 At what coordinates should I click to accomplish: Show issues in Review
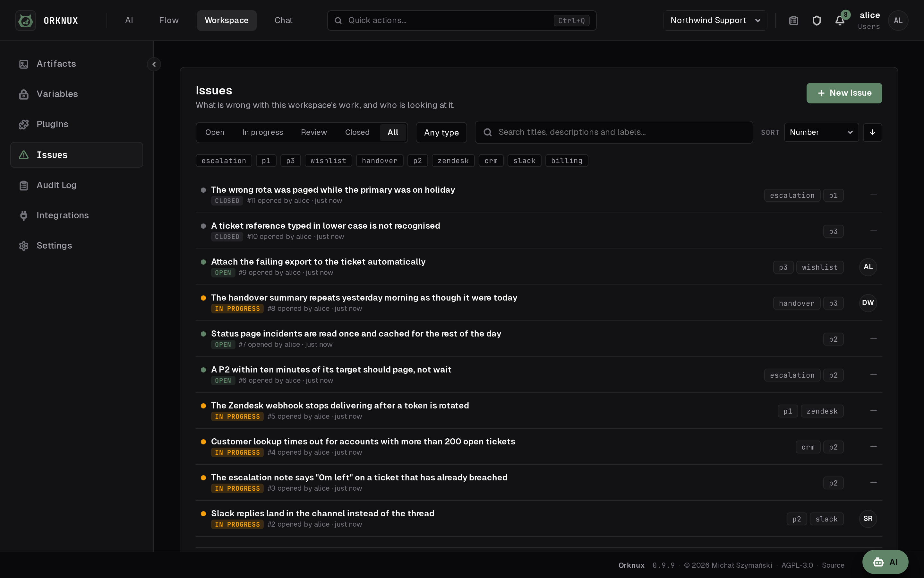click(314, 132)
